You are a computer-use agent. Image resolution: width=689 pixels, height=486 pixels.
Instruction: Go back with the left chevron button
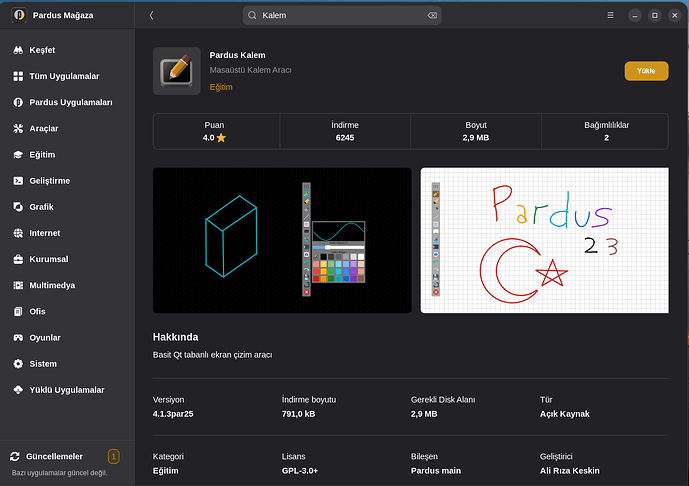point(152,15)
